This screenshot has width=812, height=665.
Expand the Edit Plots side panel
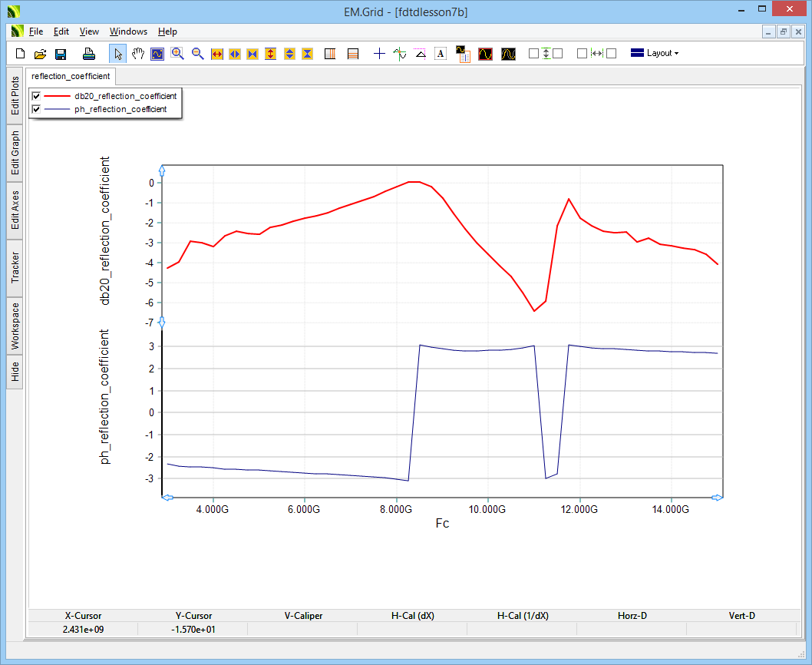[x=15, y=96]
